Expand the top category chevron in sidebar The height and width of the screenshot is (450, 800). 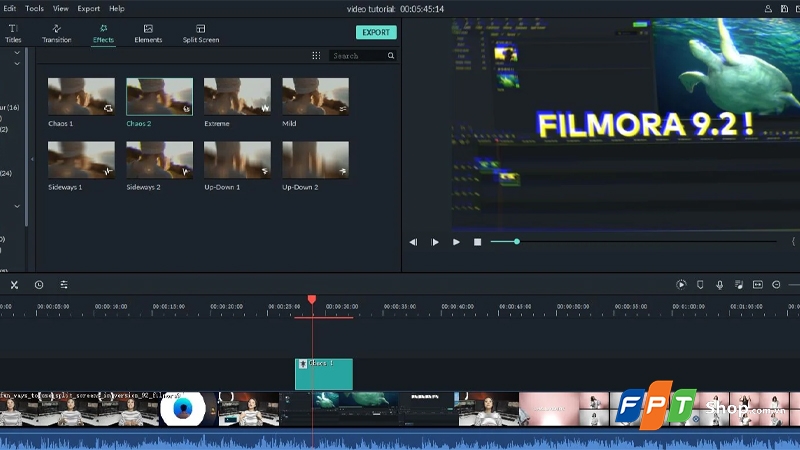tap(17, 53)
